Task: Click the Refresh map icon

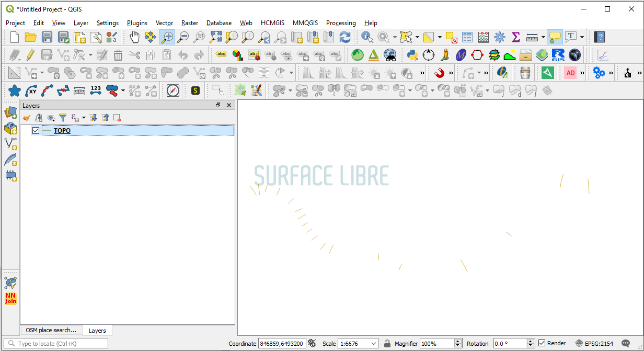Action: tap(345, 37)
